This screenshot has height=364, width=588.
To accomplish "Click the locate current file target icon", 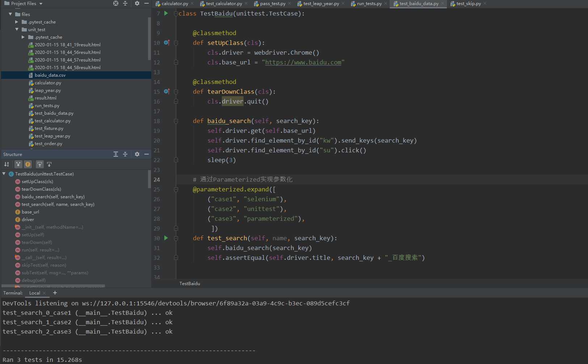I will pos(116,3).
